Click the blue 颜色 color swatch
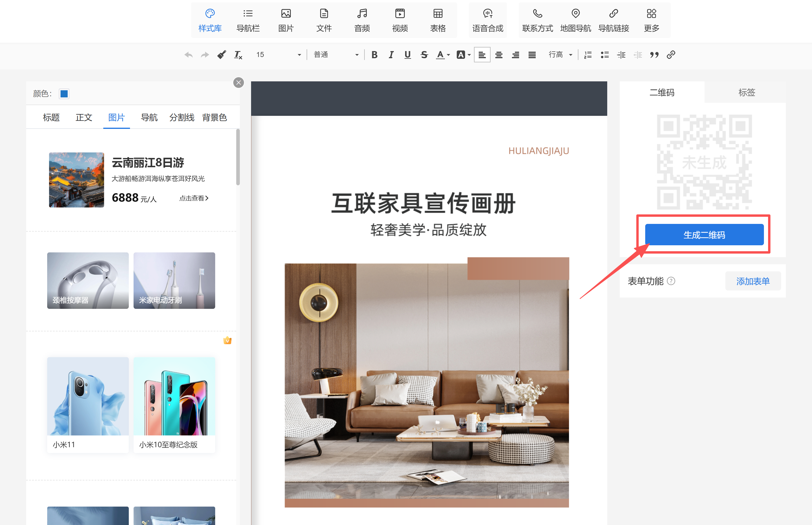 point(64,94)
